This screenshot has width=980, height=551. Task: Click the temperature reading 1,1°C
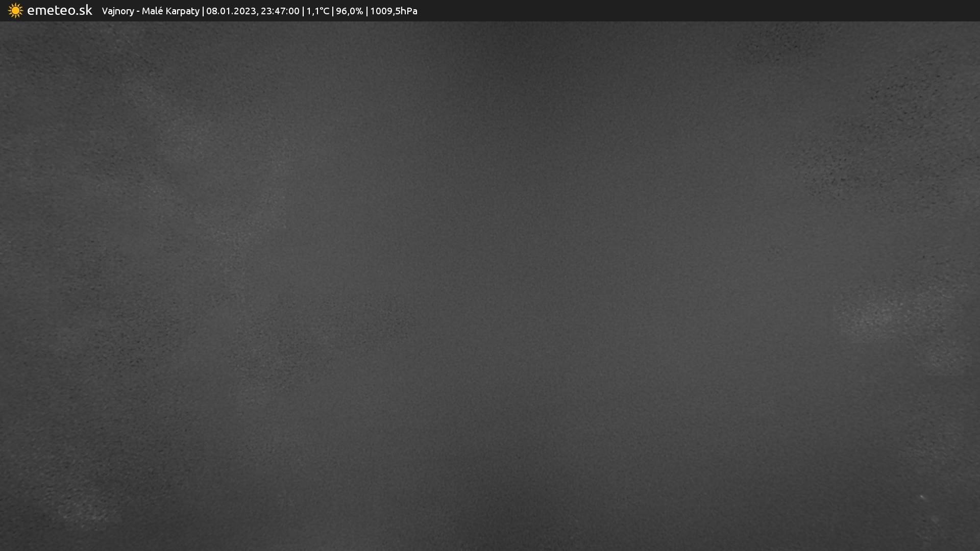pyautogui.click(x=317, y=11)
